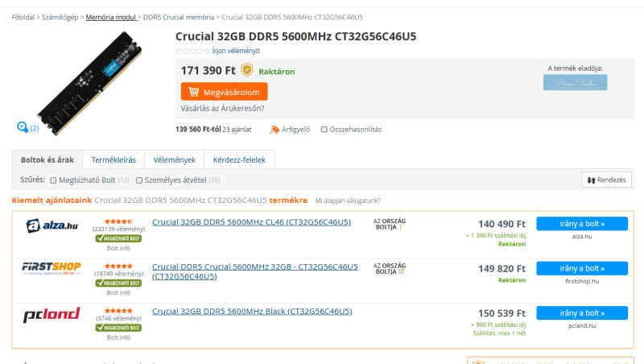Open the DDR5 Crucial memória breadcrumb link
The image size is (644, 364).
coord(179,17)
